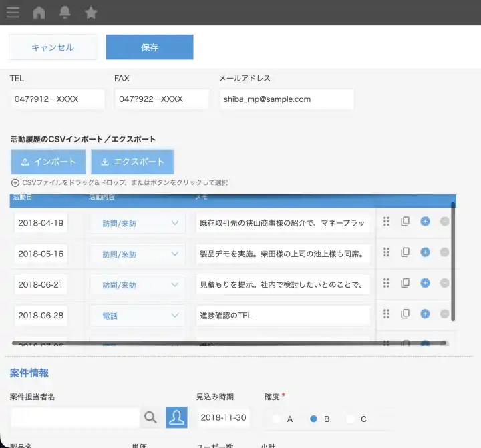The height and width of the screenshot is (448, 481).
Task: Click memo field starting 既存取引先の狭山商事様
Action: [283, 223]
